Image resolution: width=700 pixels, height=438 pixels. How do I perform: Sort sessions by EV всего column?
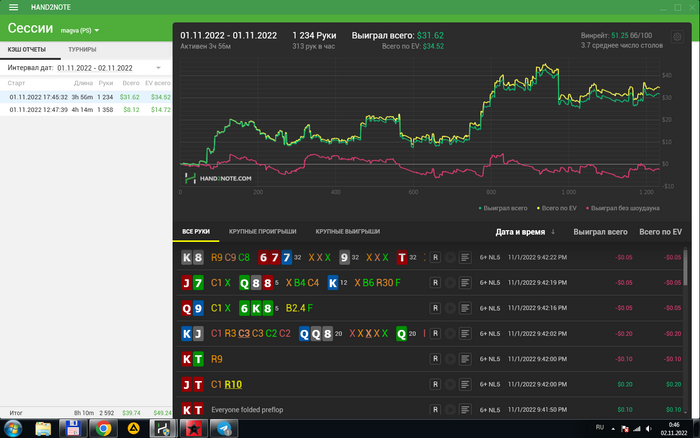158,83
